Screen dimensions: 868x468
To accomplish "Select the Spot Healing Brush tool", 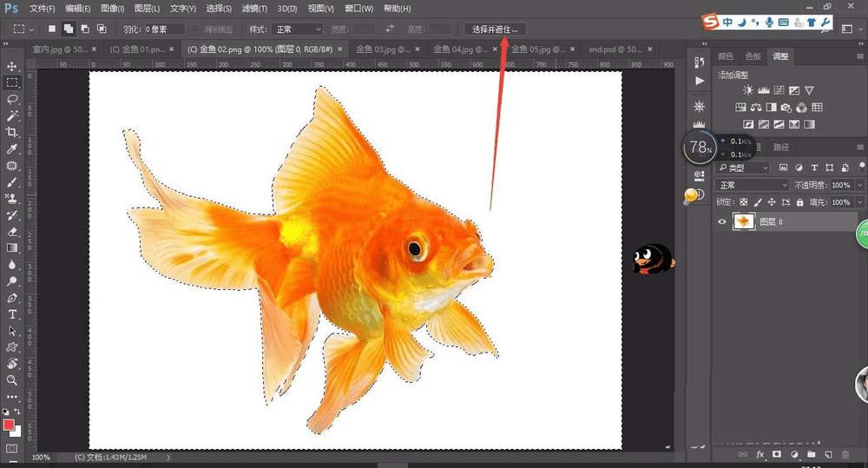I will pos(11,166).
